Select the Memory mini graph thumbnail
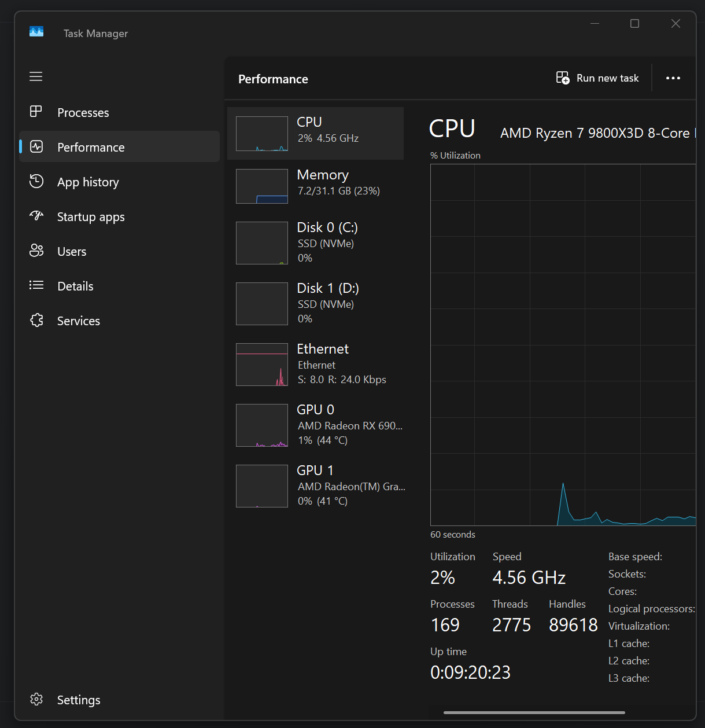This screenshot has width=705, height=728. (x=262, y=186)
